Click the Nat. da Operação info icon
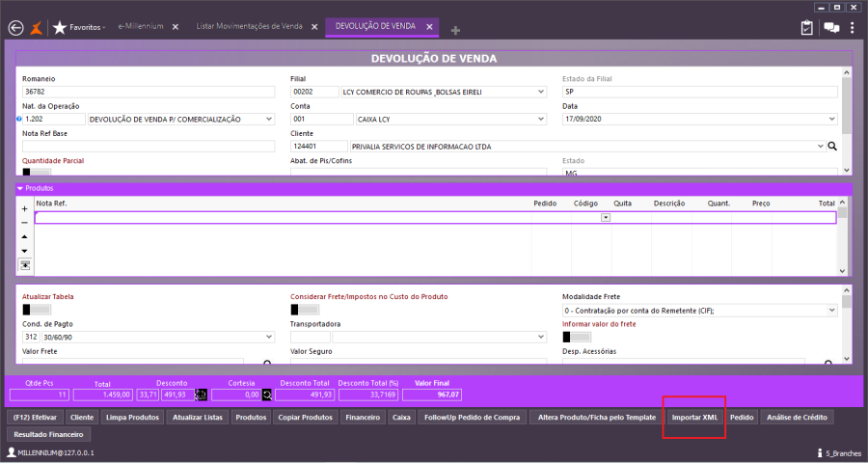868x463 pixels. click(19, 119)
